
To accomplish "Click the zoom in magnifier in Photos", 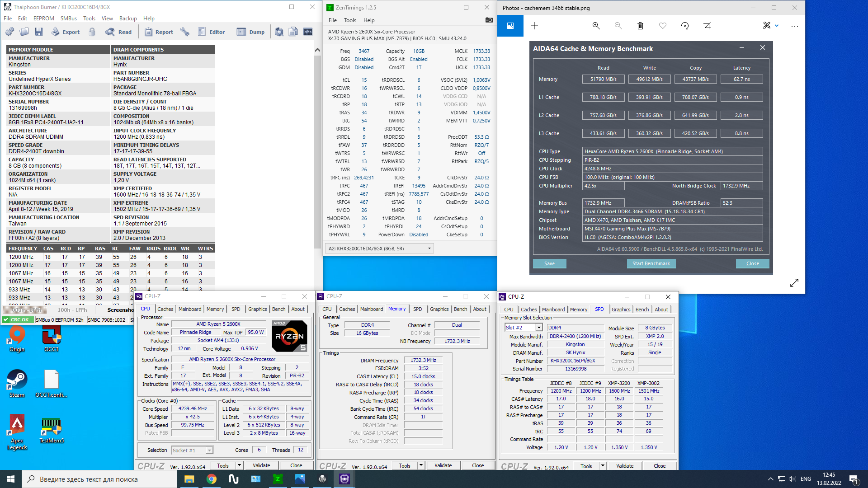I will click(596, 26).
